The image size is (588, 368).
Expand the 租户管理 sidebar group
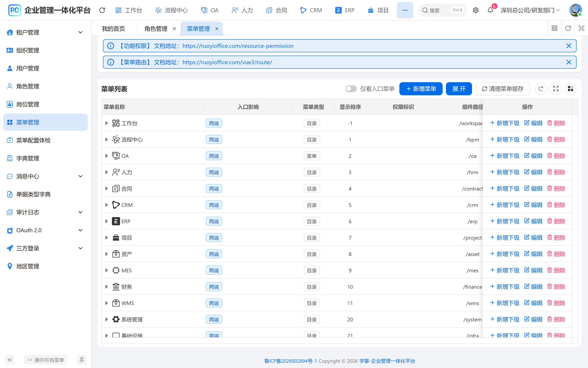click(x=46, y=32)
